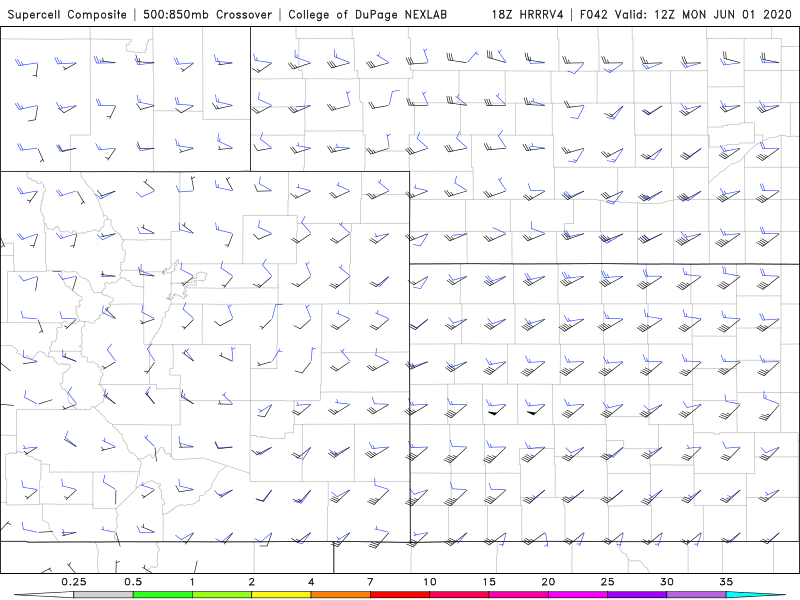
Task: Click the "4" legend value label
Action: click(x=311, y=582)
